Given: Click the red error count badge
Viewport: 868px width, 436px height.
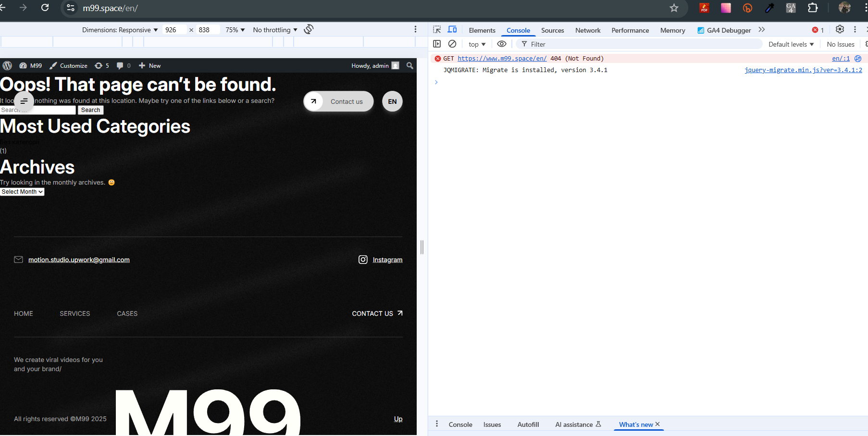Looking at the screenshot, I should pos(818,30).
